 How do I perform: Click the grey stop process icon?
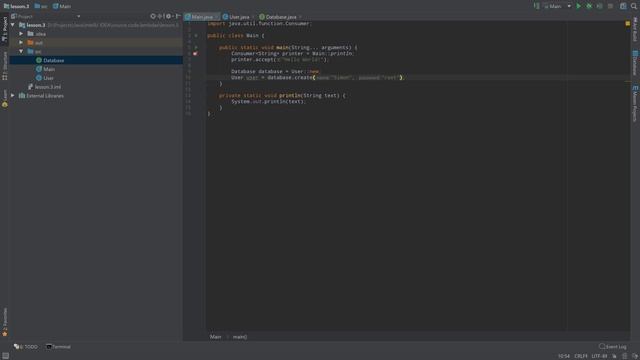(x=610, y=6)
